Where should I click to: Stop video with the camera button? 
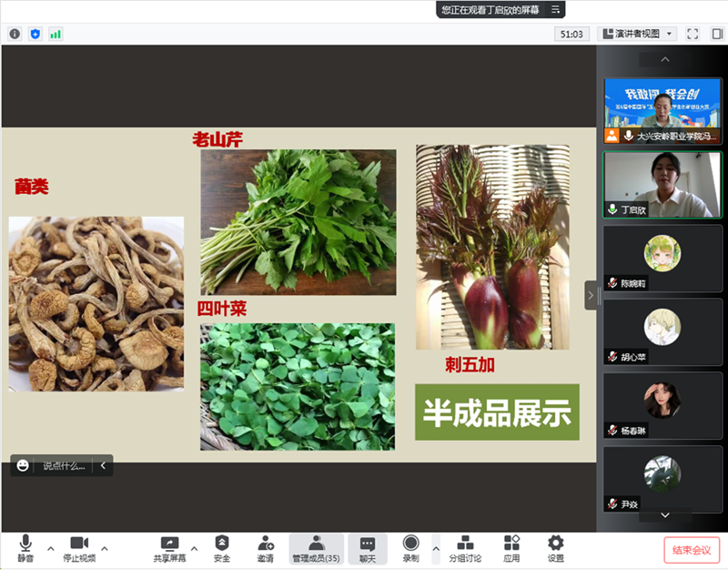[x=78, y=548]
